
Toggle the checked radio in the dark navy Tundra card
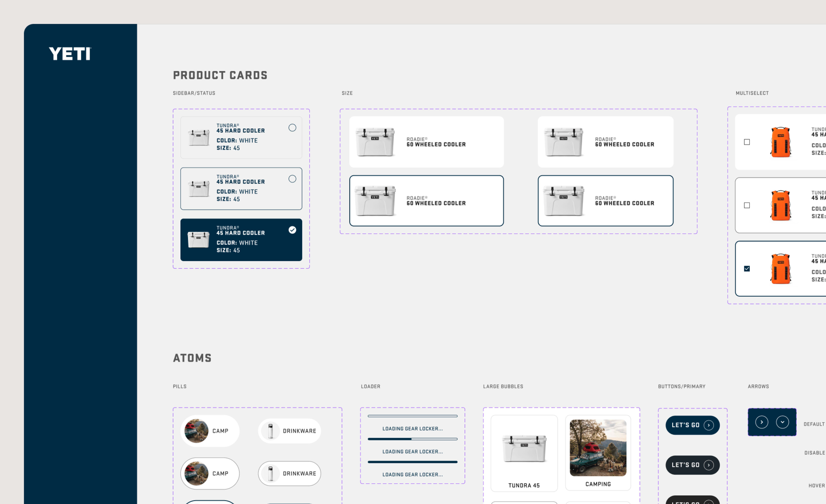click(292, 230)
